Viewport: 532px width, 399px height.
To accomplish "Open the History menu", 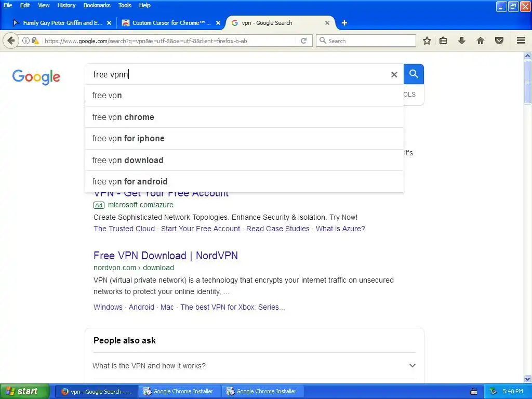I will pyautogui.click(x=66, y=5).
